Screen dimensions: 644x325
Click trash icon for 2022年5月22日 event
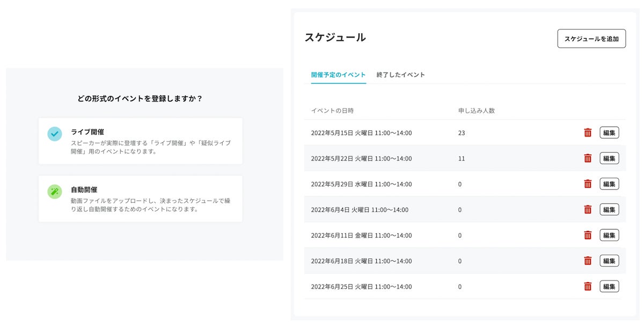click(588, 158)
